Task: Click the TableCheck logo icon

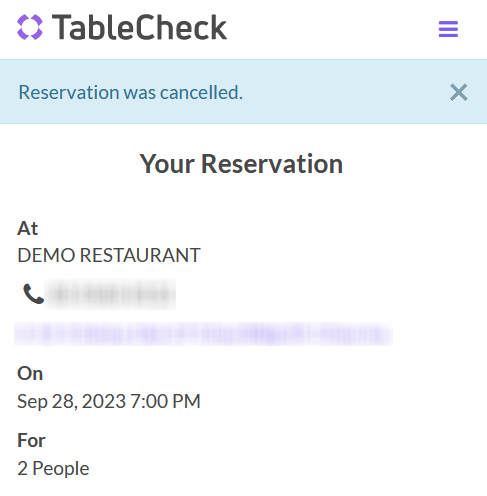Action: click(30, 27)
